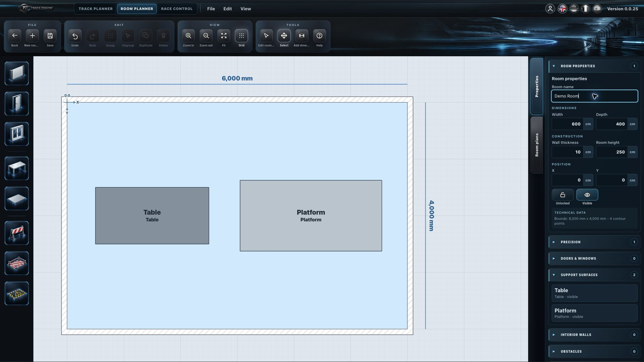Open the user account icon
This screenshot has height=362, width=644.
(550, 8)
